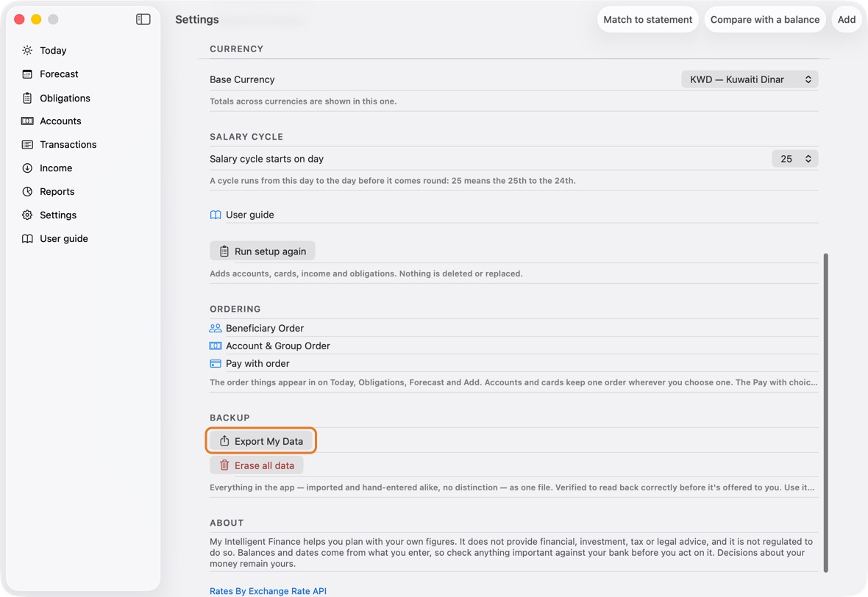Click the CURRENCY section heading
The image size is (868, 597).
point(236,49)
